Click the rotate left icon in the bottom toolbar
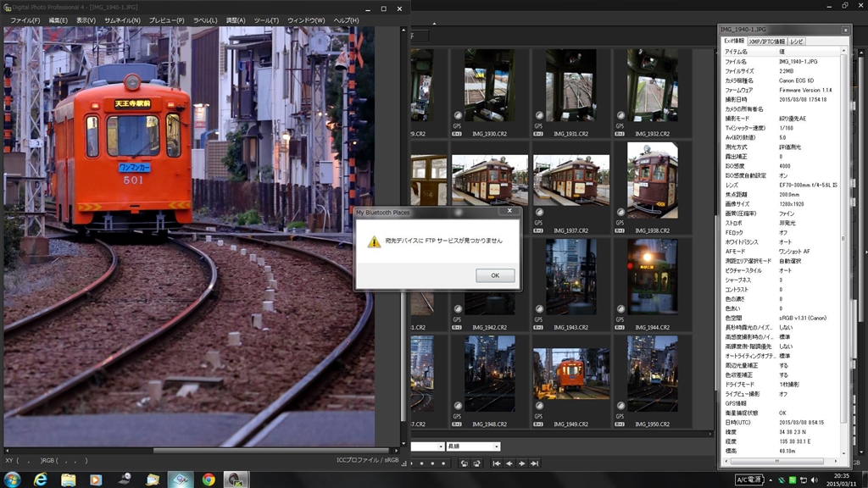The height and width of the screenshot is (488, 868). (464, 463)
